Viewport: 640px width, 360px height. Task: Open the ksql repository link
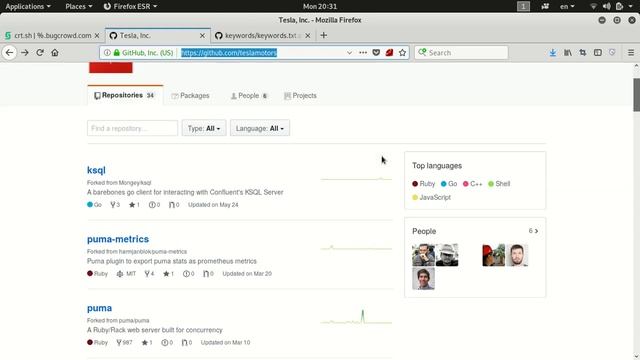[x=96, y=170]
